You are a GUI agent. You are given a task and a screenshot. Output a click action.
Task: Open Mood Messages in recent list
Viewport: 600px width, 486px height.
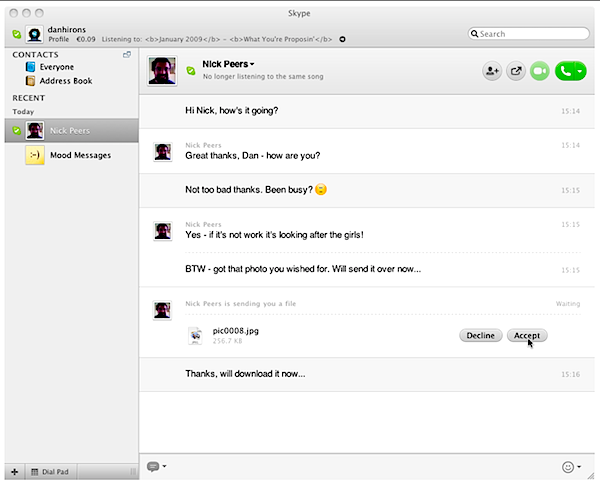[x=72, y=155]
